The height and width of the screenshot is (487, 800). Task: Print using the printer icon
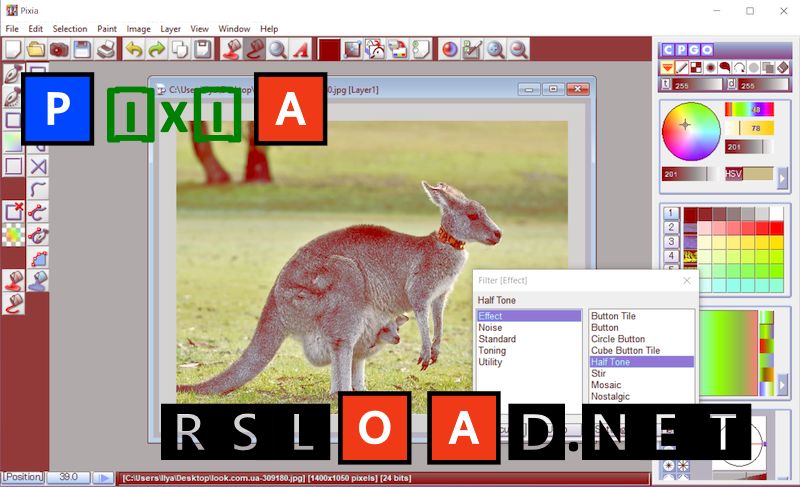(106, 49)
